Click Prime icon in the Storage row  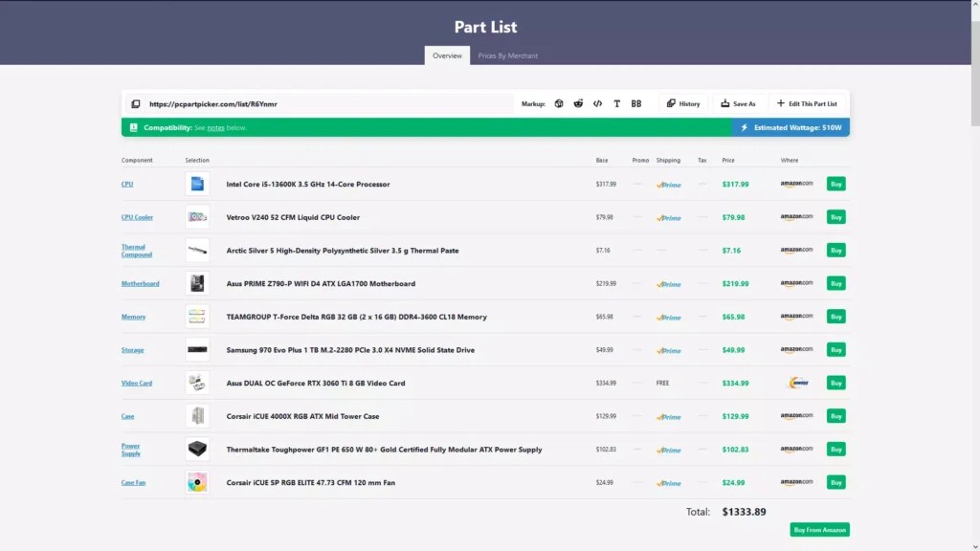pyautogui.click(x=669, y=350)
